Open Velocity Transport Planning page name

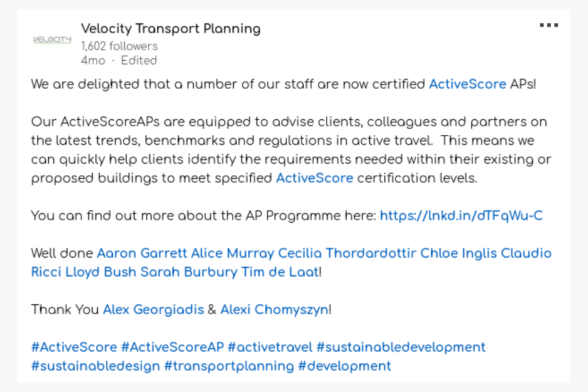pos(171,29)
